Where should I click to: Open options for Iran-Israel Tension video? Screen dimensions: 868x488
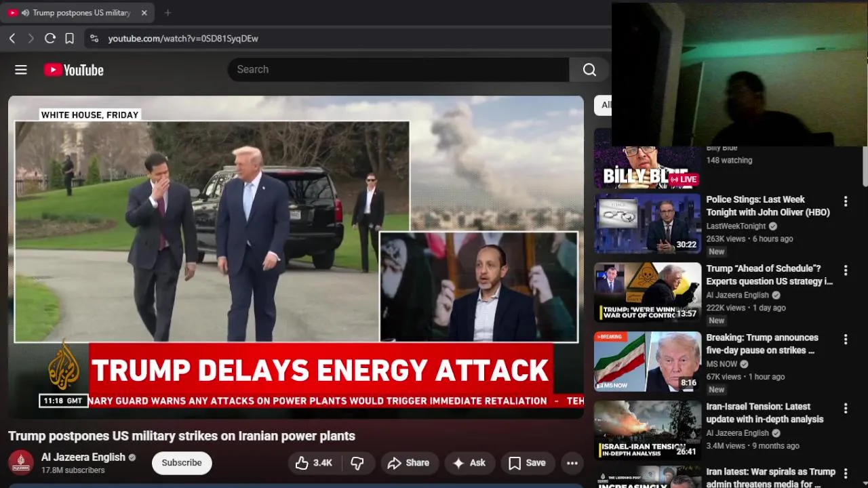(846, 409)
